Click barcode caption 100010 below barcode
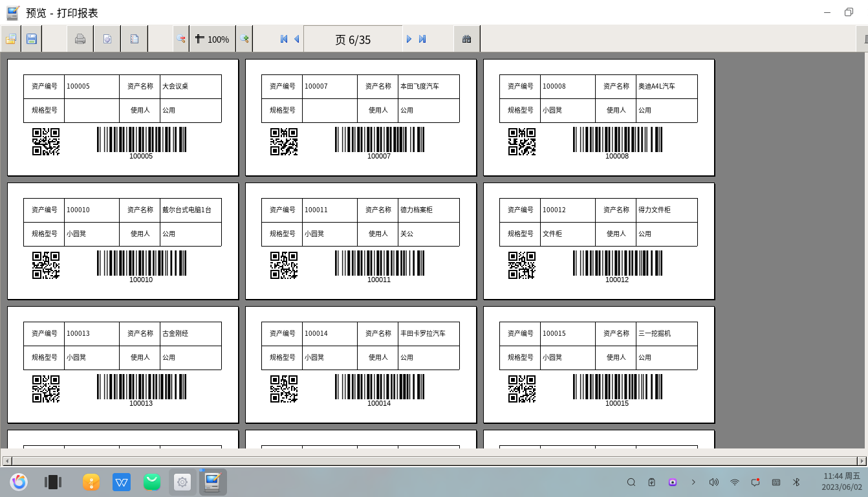This screenshot has height=497, width=868. 141,280
